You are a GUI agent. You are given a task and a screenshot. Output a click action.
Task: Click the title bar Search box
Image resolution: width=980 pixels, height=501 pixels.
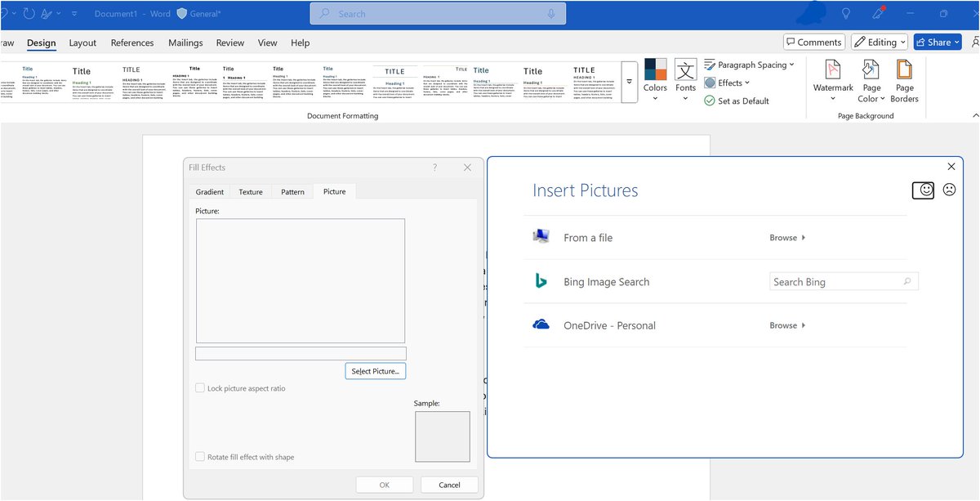[439, 14]
